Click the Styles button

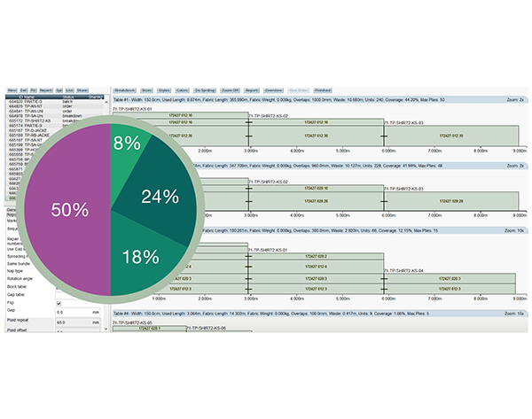pyautogui.click(x=164, y=90)
